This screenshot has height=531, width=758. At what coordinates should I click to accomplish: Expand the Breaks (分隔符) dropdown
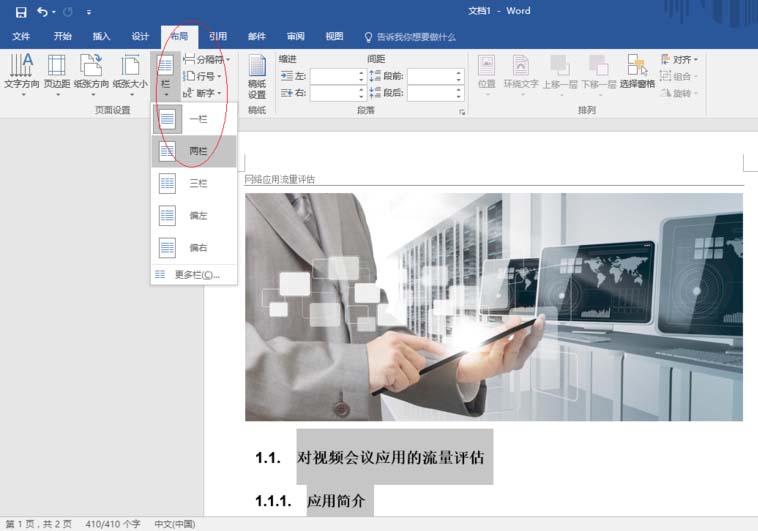click(x=207, y=60)
